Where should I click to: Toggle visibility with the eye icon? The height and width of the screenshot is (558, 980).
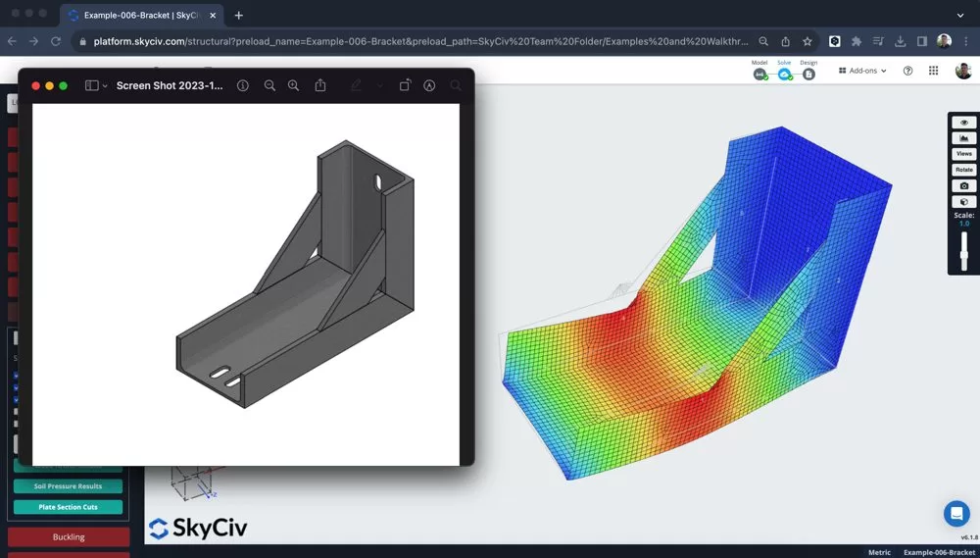click(x=964, y=123)
